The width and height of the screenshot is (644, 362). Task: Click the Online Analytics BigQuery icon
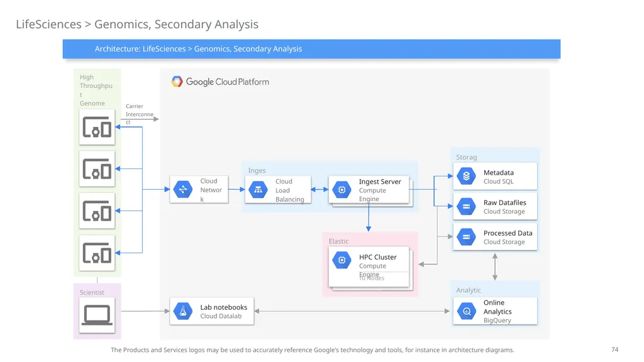pyautogui.click(x=466, y=311)
